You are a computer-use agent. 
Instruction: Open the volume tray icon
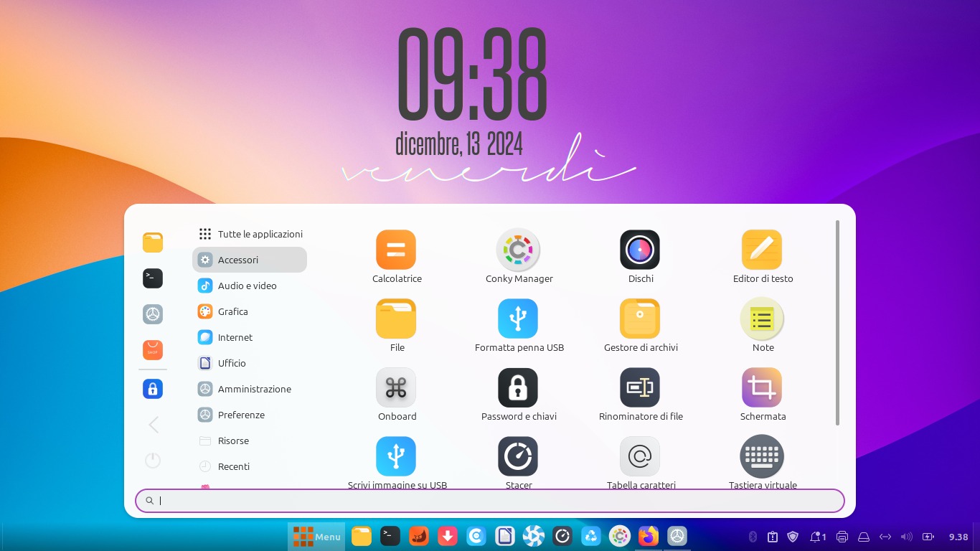click(x=907, y=537)
